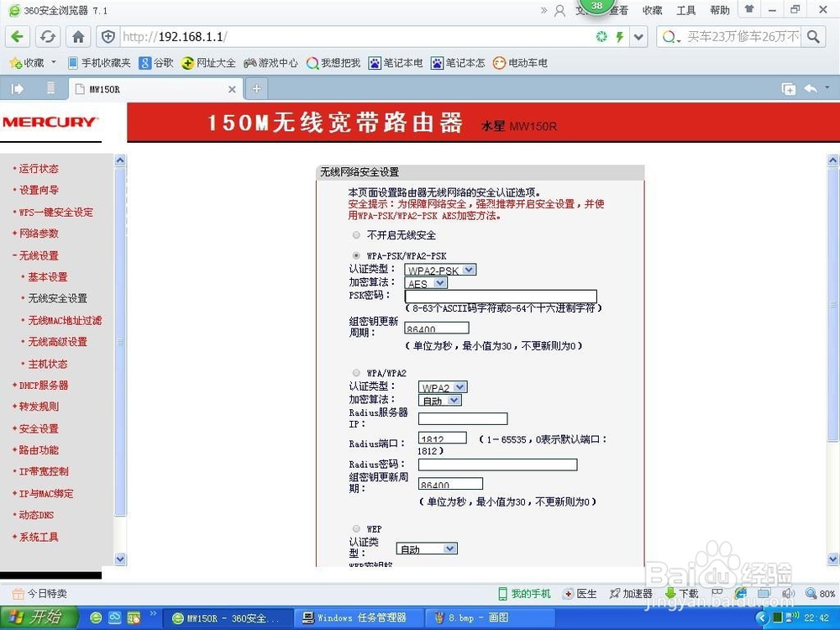The image size is (840, 630).
Task: Click the page scrollbar up arrow at right
Action: [x=833, y=160]
